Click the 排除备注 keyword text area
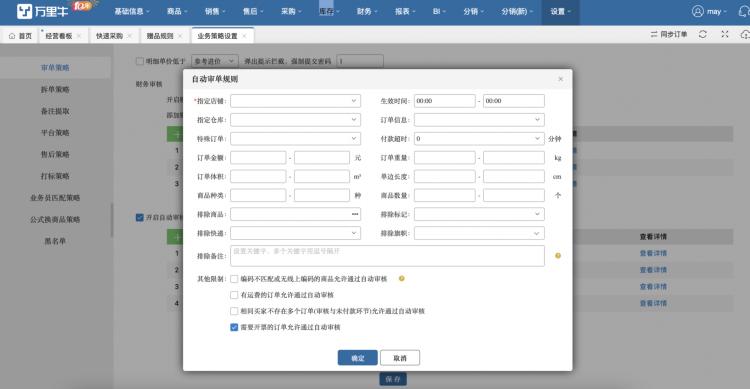This screenshot has height=389, width=750. [387, 256]
